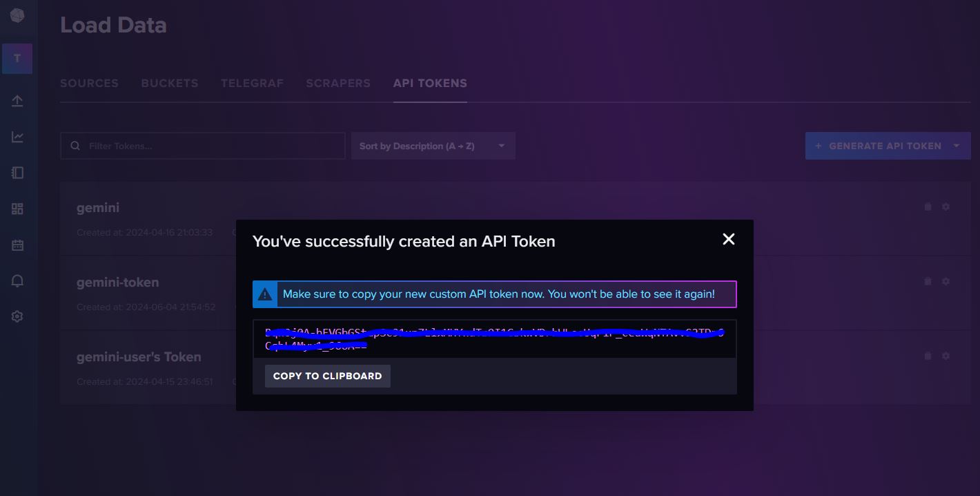
Task: Click the Filter Tokens search field
Action: (207, 146)
